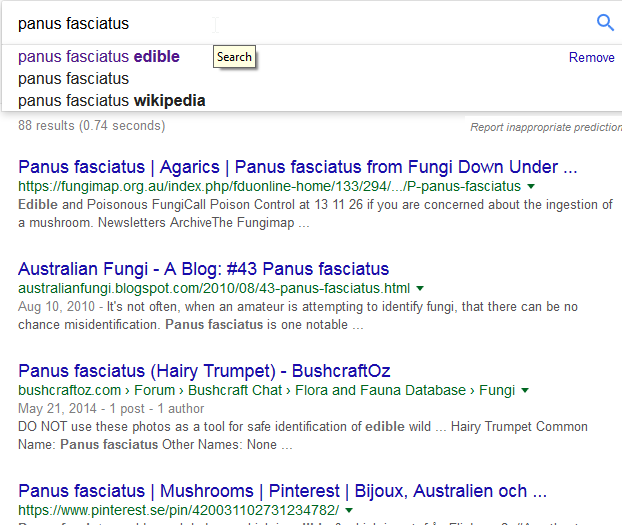Open the BushcraftOz Hairy Trumpet result
This screenshot has width=622, height=525.
(x=204, y=371)
